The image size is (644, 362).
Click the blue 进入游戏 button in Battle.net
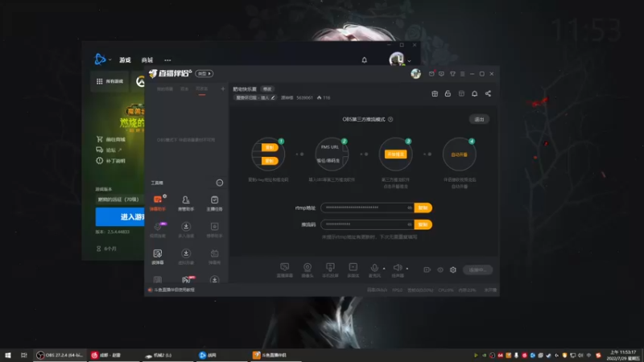pos(120,216)
